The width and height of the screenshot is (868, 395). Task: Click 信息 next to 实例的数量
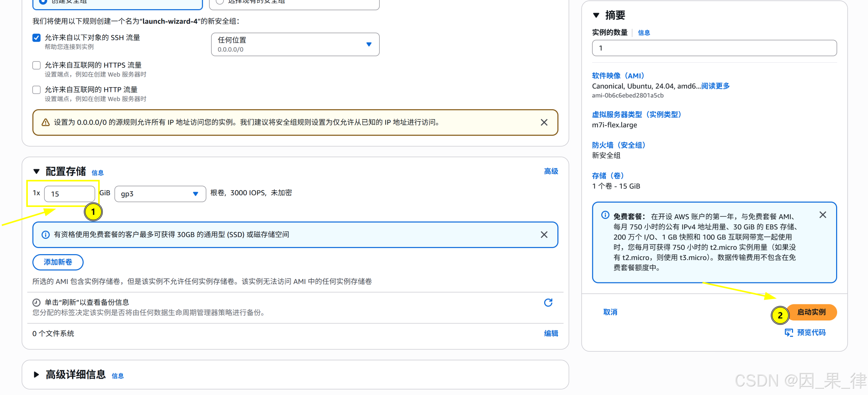pyautogui.click(x=644, y=33)
